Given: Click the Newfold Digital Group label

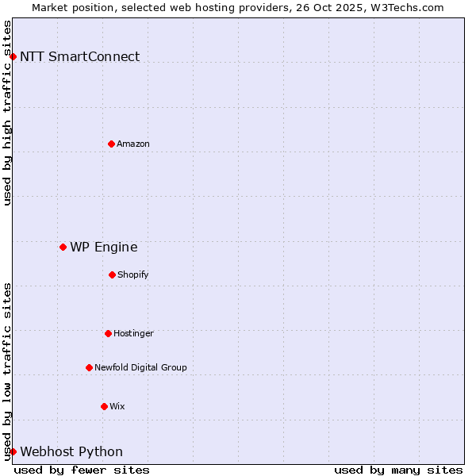Looking at the screenshot, I should (140, 367).
